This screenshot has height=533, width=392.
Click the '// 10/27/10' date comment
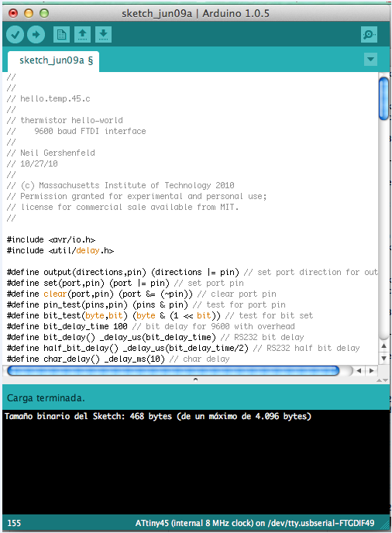pos(33,163)
